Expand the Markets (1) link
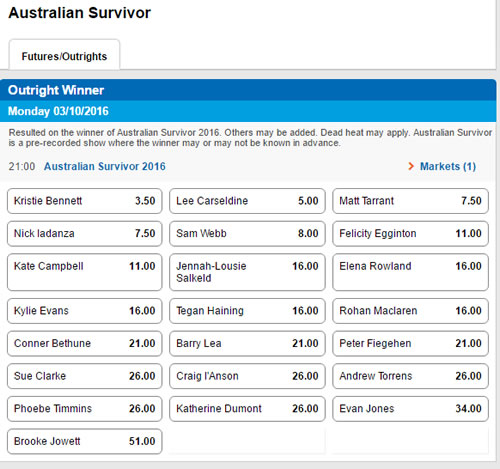This screenshot has width=500, height=469. pos(448,166)
